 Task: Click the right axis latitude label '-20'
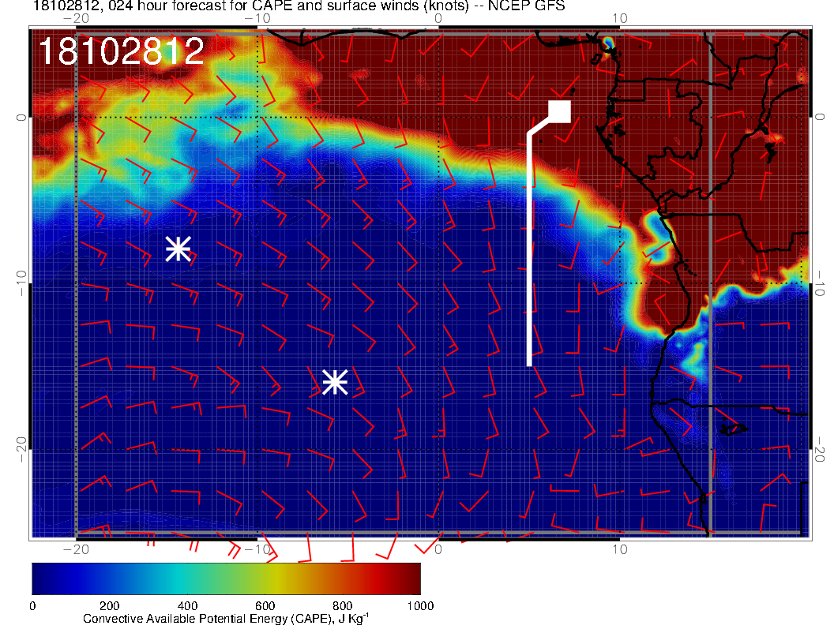click(820, 450)
